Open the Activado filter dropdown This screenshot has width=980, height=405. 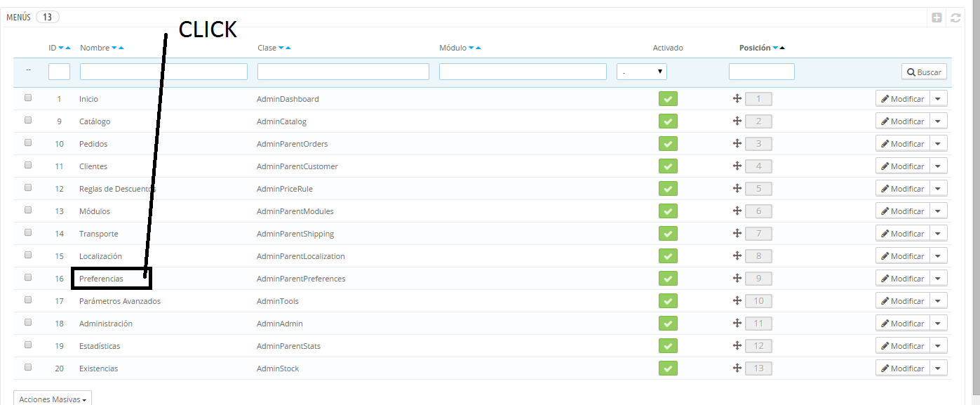[x=641, y=72]
